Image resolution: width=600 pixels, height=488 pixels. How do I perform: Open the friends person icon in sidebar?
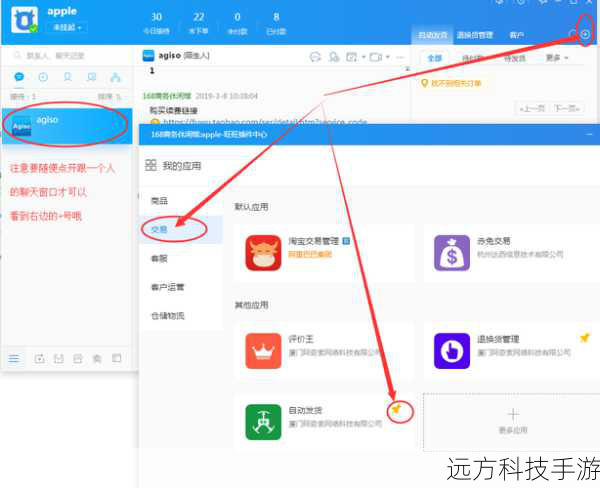click(x=67, y=77)
